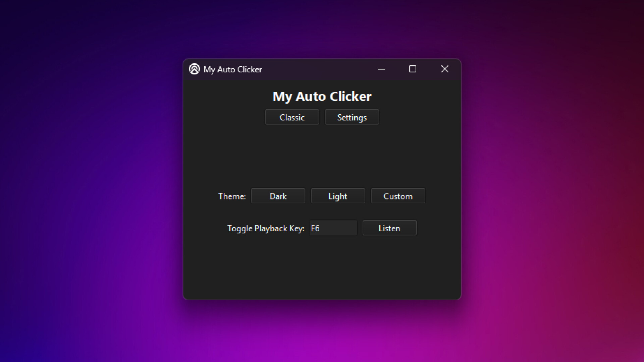Enable Dark mode for the app
The image size is (644, 362).
(278, 196)
